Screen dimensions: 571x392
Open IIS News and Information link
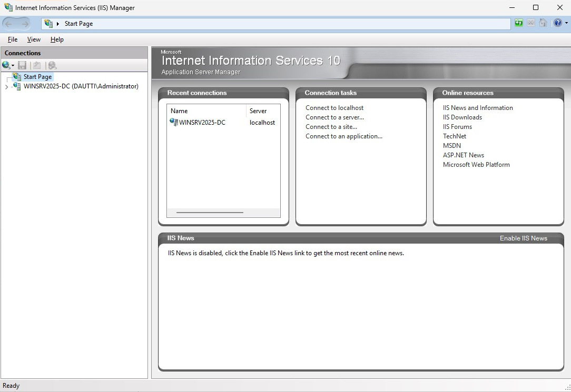click(x=478, y=108)
